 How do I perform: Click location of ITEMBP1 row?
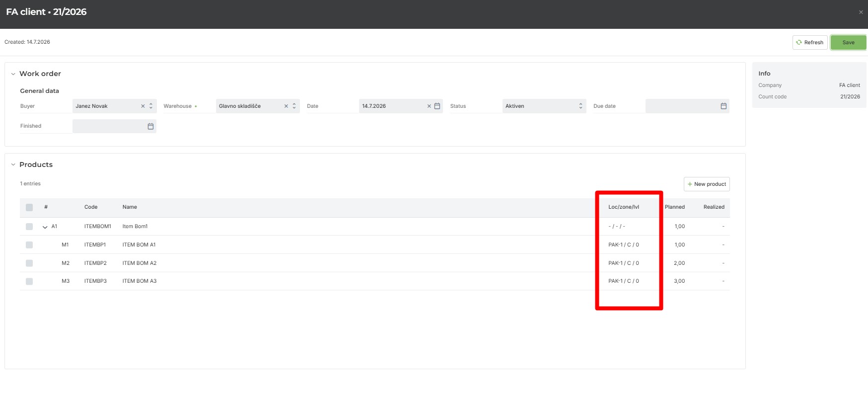click(x=624, y=245)
